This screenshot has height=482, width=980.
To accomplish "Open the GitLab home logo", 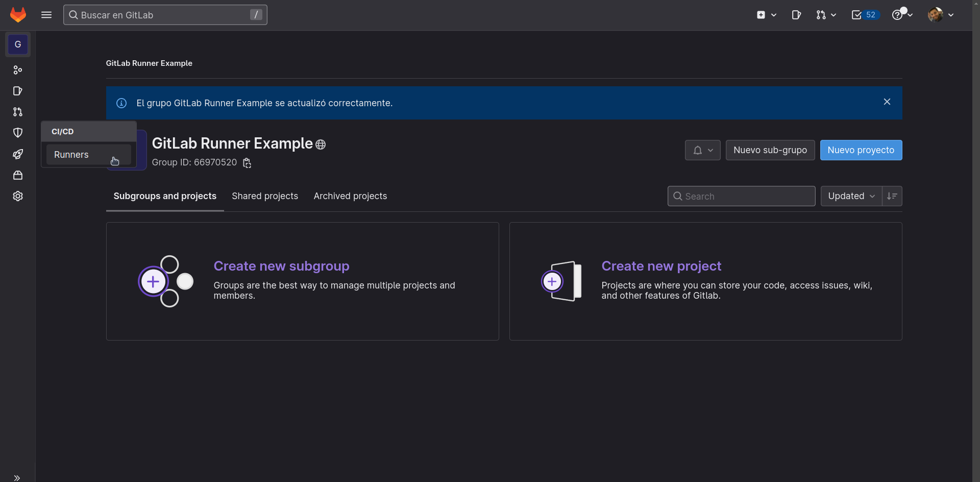I will (x=18, y=15).
